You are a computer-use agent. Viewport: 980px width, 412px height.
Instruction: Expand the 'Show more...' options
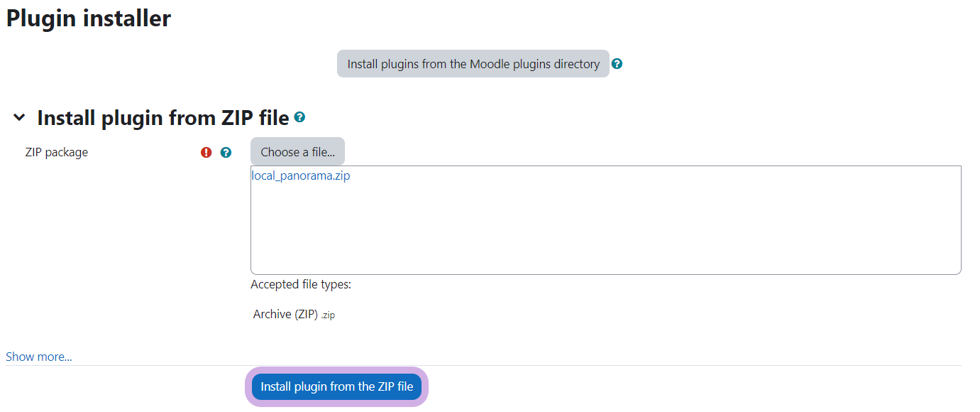[x=39, y=357]
